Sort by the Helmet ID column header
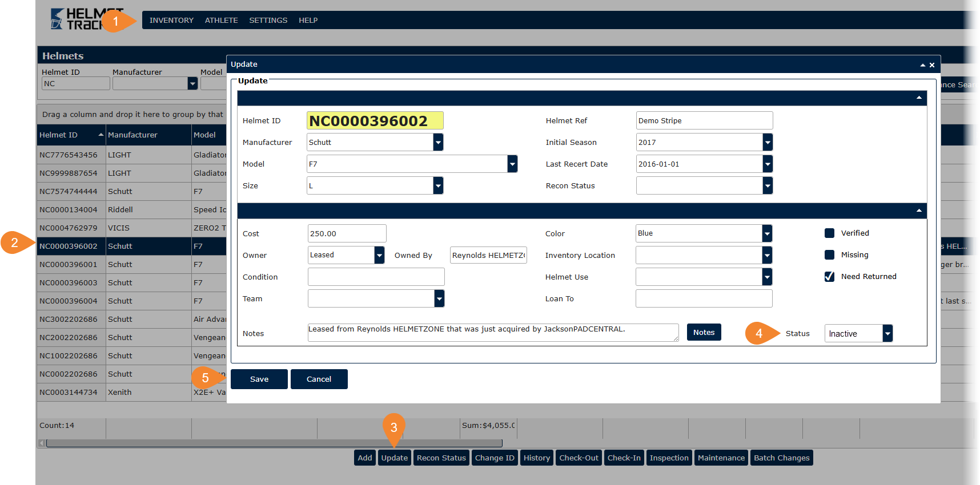This screenshot has height=485, width=980. pos(71,135)
